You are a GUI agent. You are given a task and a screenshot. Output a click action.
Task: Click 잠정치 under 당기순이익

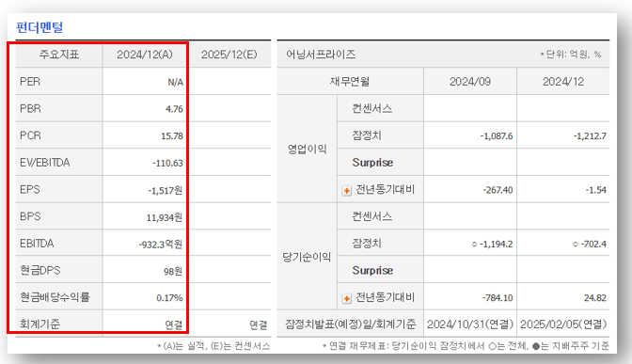coord(367,243)
